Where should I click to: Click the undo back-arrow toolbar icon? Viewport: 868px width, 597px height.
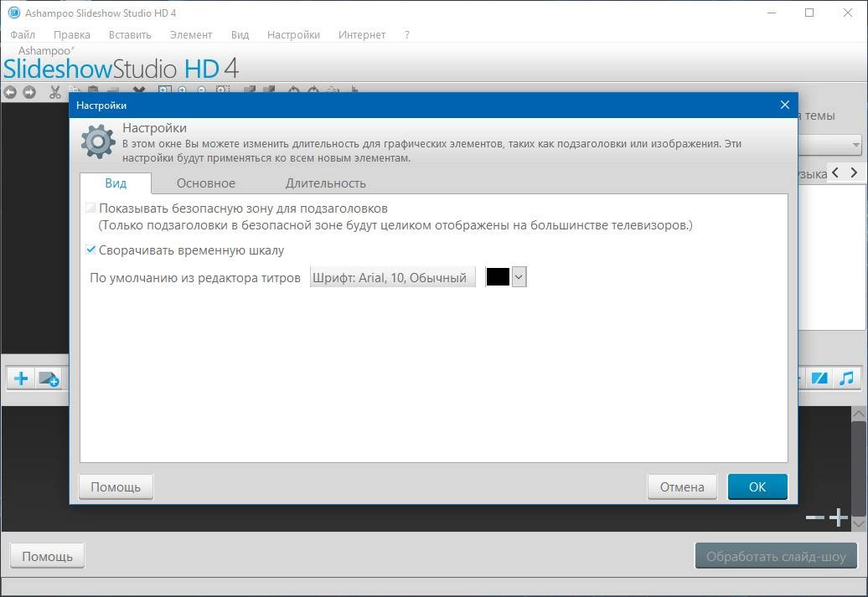[x=10, y=92]
